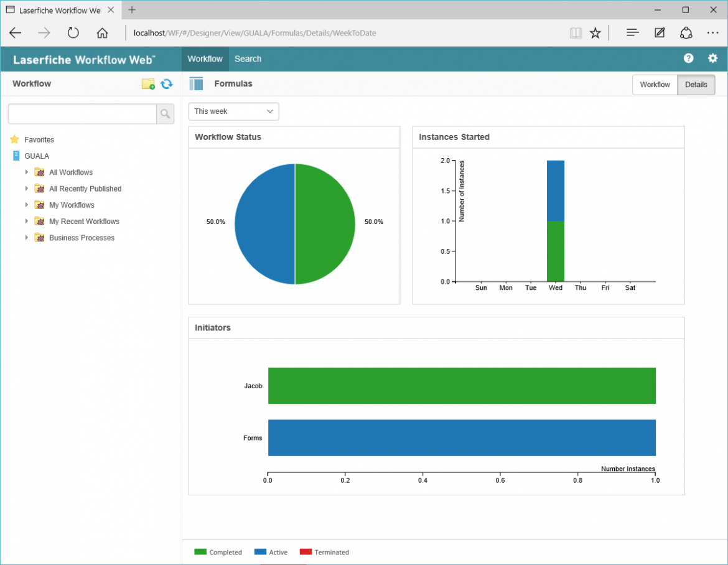This screenshot has width=728, height=565.
Task: Click the Favorites star icon
Action: coord(15,140)
